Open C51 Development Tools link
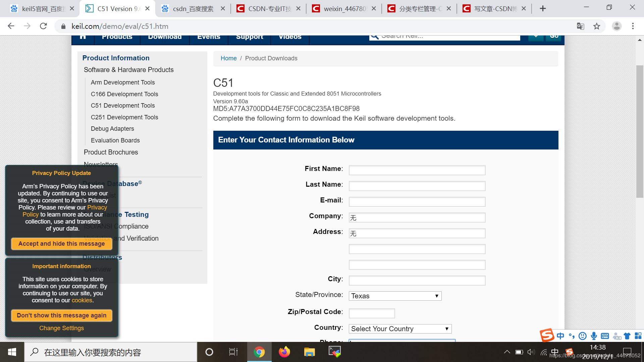 pyautogui.click(x=123, y=106)
